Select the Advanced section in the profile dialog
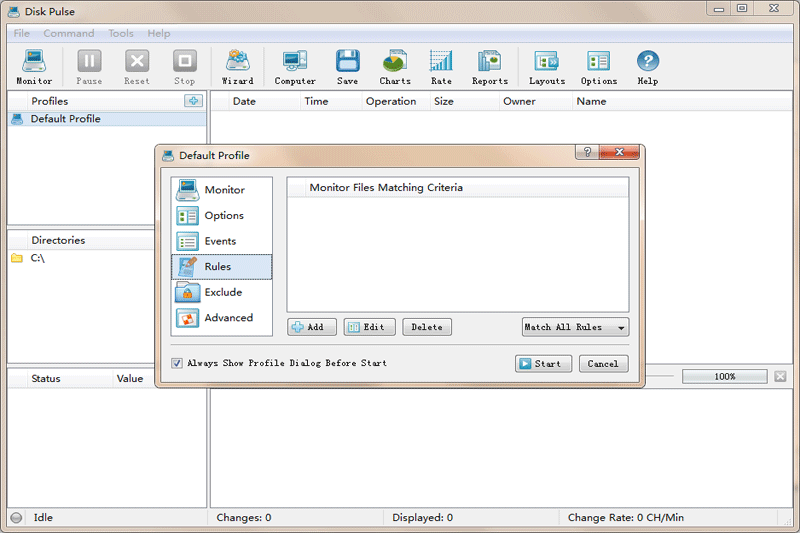 point(221,318)
